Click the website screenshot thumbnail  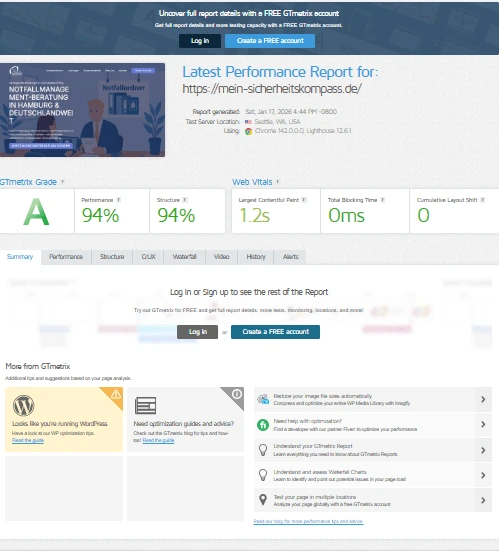click(x=82, y=110)
